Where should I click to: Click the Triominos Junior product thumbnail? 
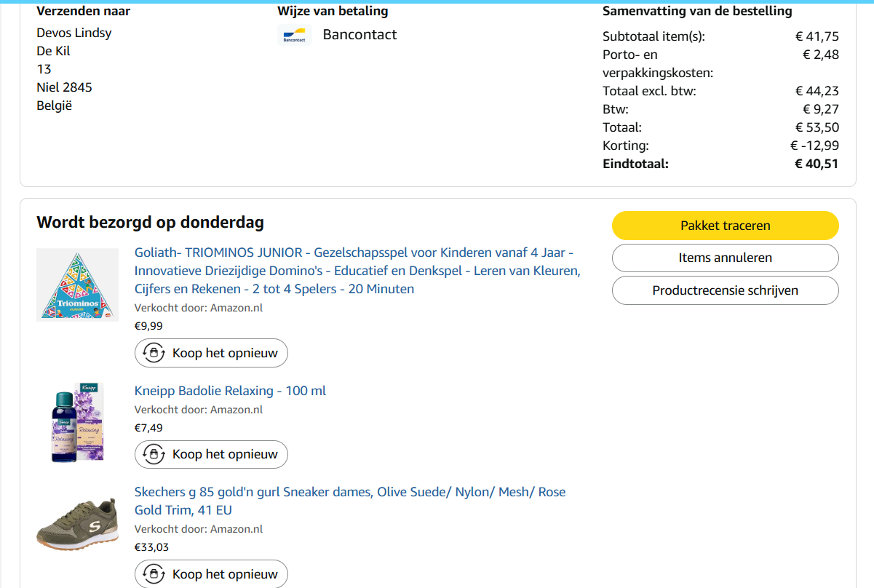click(77, 285)
